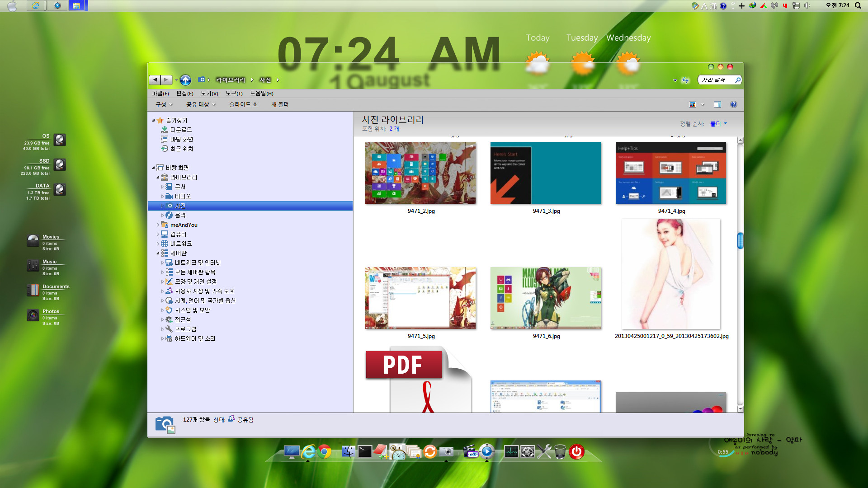The height and width of the screenshot is (488, 868).
Task: Select 하드웨어 및 소리 in tree
Action: (195, 338)
